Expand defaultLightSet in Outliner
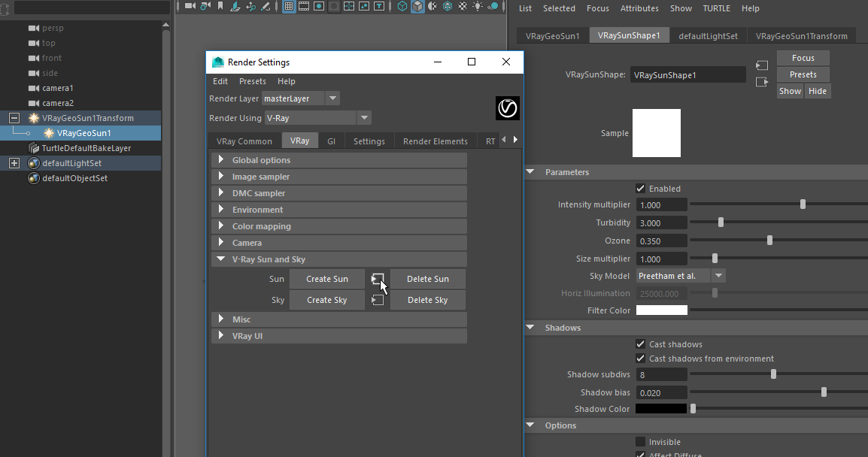The height and width of the screenshot is (457, 868). click(14, 163)
